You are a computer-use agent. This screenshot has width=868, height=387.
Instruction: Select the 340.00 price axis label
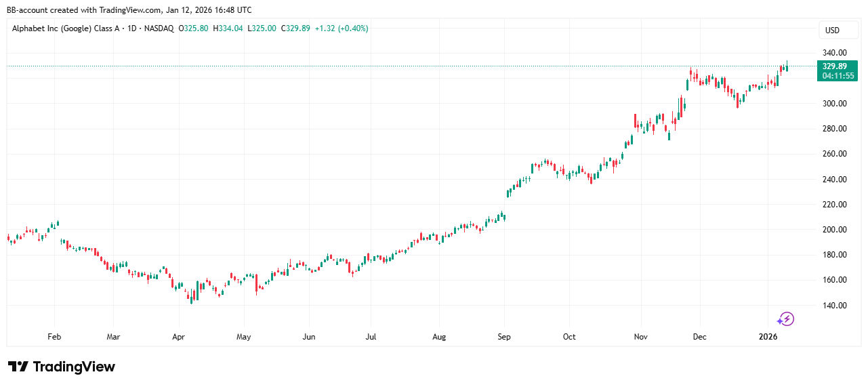point(833,53)
